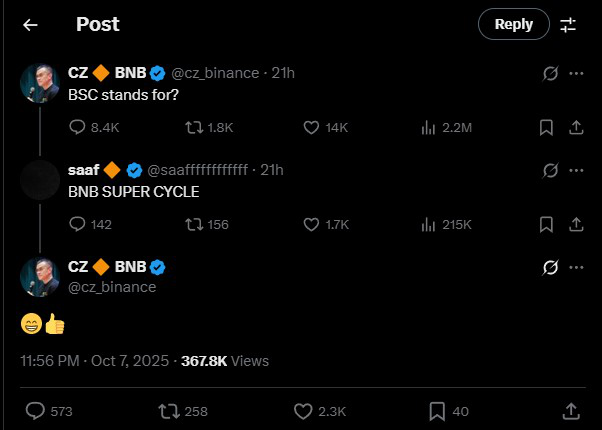602x430 pixels.
Task: Like the 'BSC stands for?' post
Action: pos(311,127)
